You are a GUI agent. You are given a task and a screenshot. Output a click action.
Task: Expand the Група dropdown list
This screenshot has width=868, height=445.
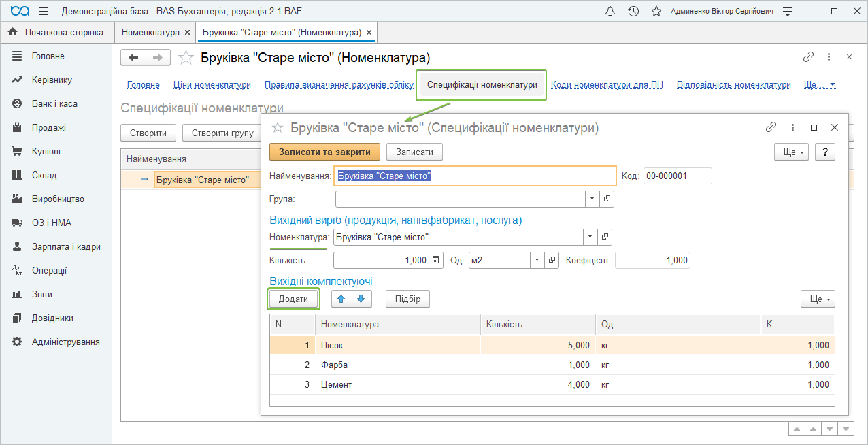coord(591,199)
